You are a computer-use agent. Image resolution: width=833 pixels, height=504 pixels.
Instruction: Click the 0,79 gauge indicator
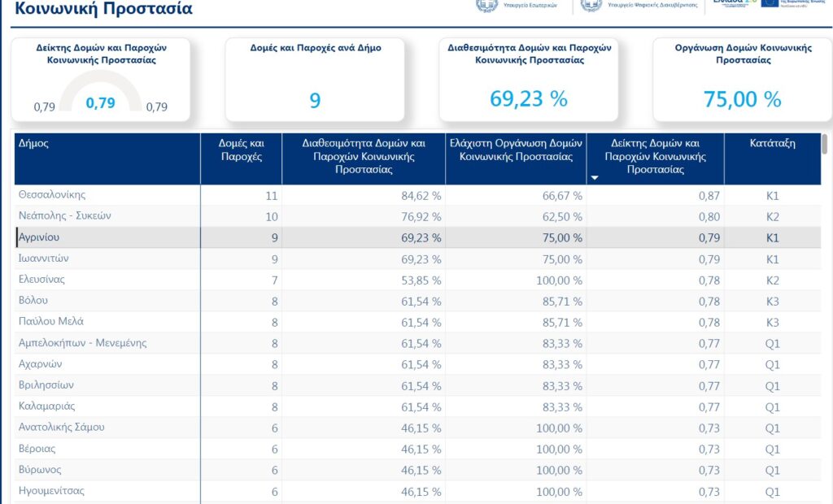(100, 103)
